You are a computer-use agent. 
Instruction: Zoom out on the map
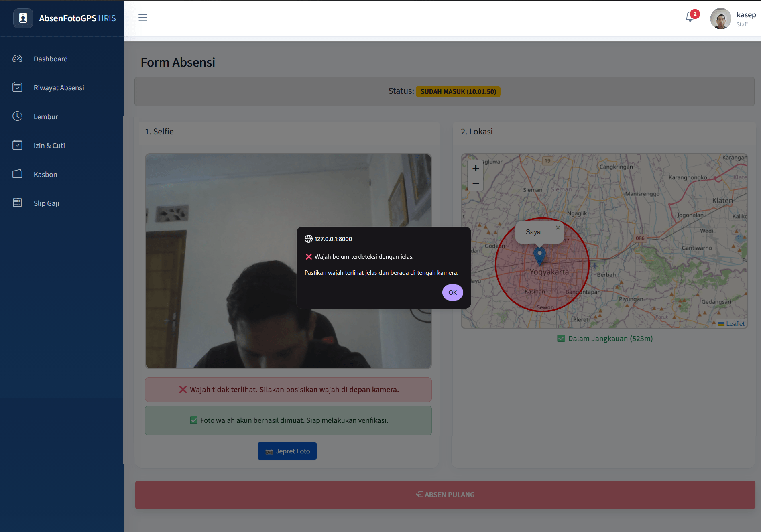pyautogui.click(x=476, y=183)
